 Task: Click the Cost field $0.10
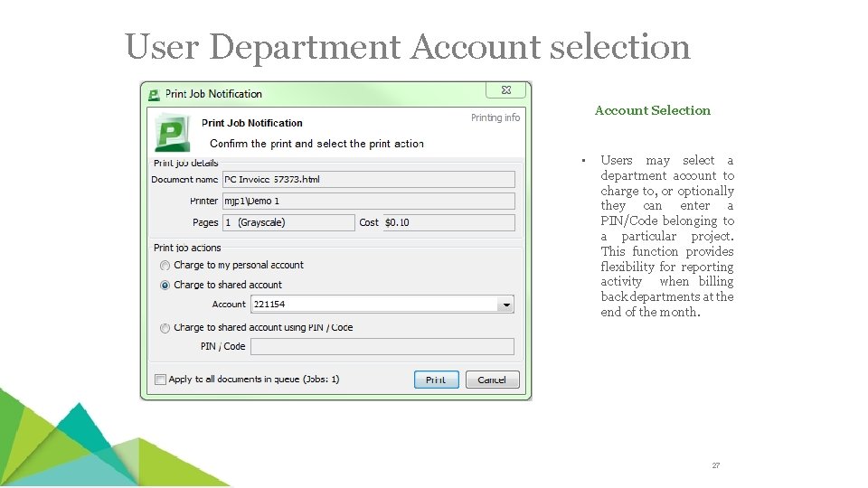pyautogui.click(x=449, y=222)
